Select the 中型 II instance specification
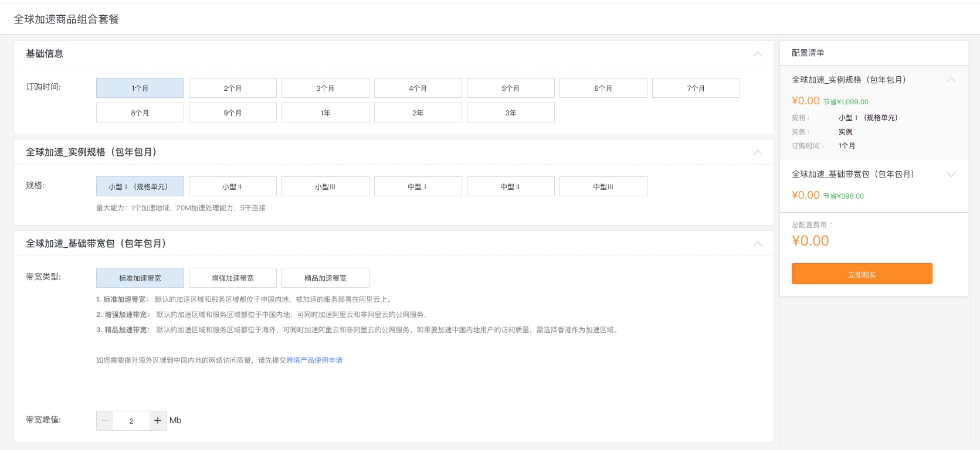This screenshot has width=980, height=450. [510, 187]
